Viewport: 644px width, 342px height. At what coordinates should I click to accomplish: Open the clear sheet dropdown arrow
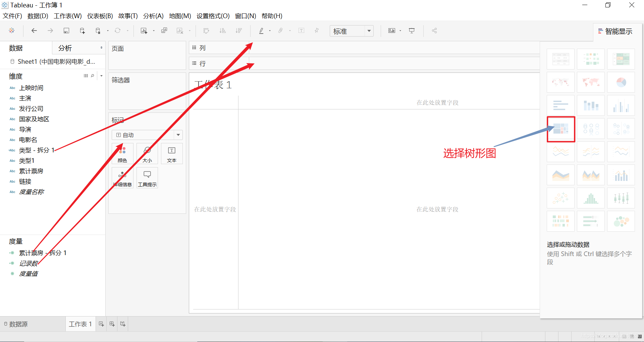click(x=190, y=31)
